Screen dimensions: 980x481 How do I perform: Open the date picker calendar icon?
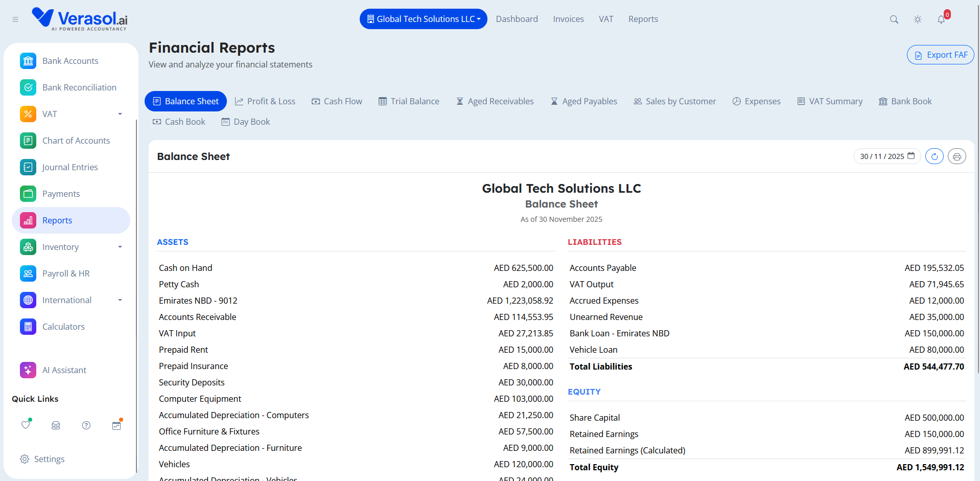(911, 156)
